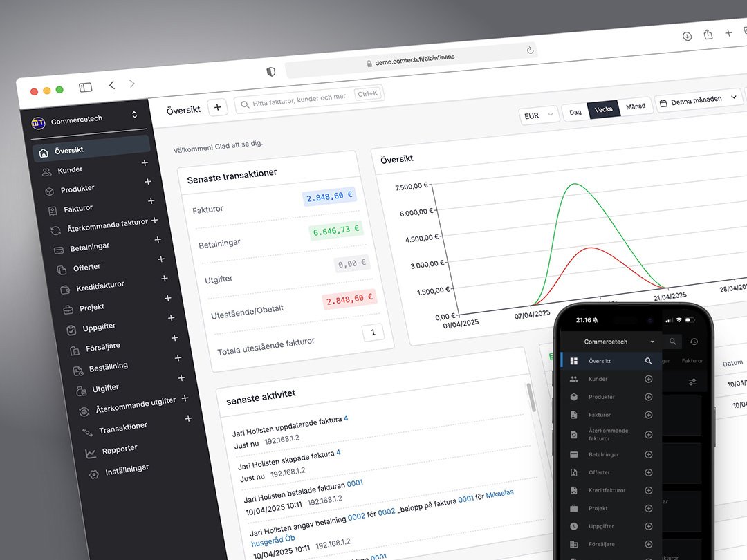Click the plus button beside Översikt title
The height and width of the screenshot is (560, 747).
217,107
